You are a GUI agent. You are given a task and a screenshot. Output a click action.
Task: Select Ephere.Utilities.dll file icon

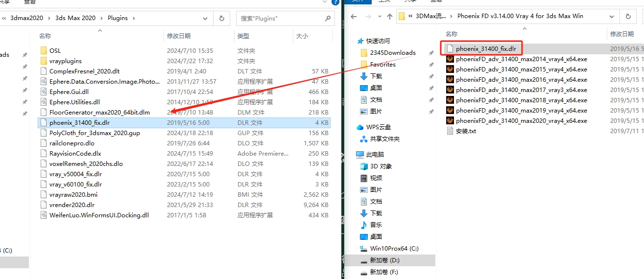coord(43,102)
